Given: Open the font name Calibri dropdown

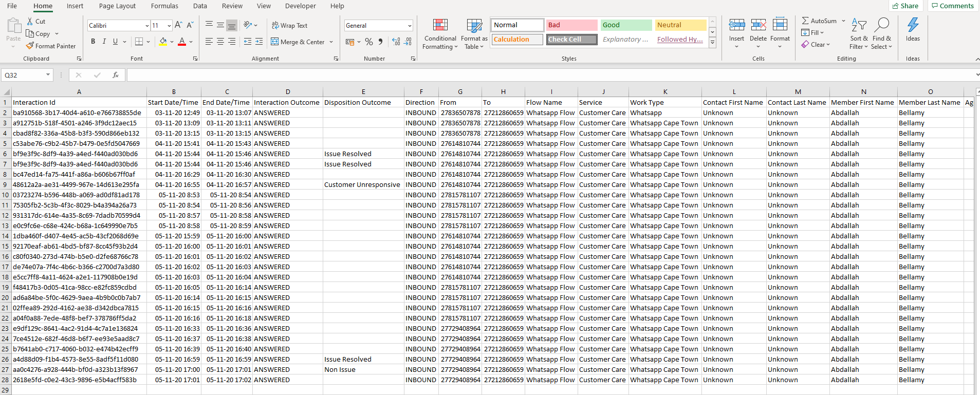Looking at the screenshot, I should [147, 25].
